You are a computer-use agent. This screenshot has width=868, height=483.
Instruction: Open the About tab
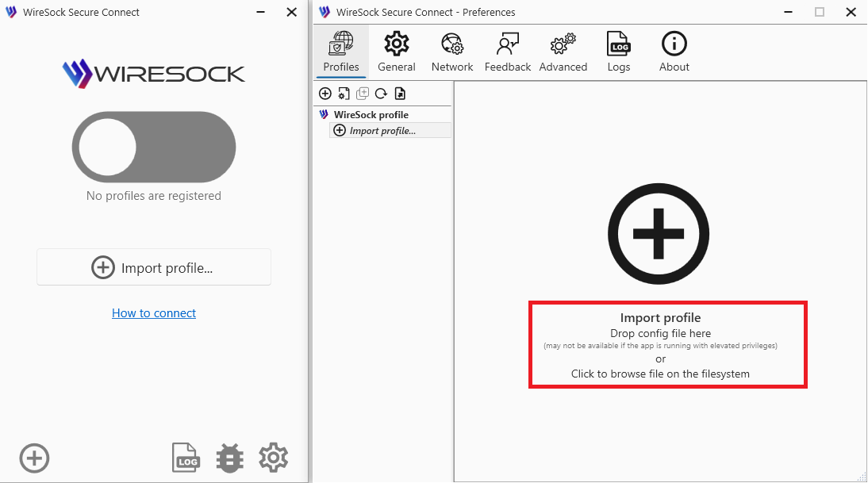coord(674,52)
